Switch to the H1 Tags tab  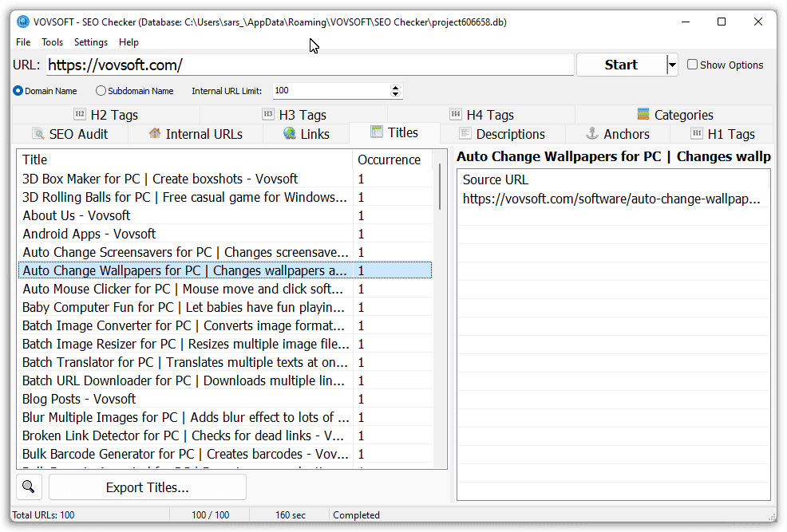[722, 134]
